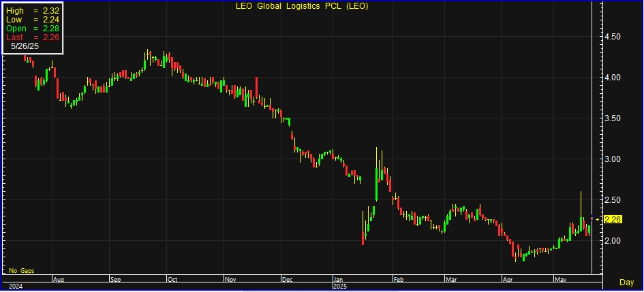
Task: Click the Jan label on time axis
Action: (339, 279)
